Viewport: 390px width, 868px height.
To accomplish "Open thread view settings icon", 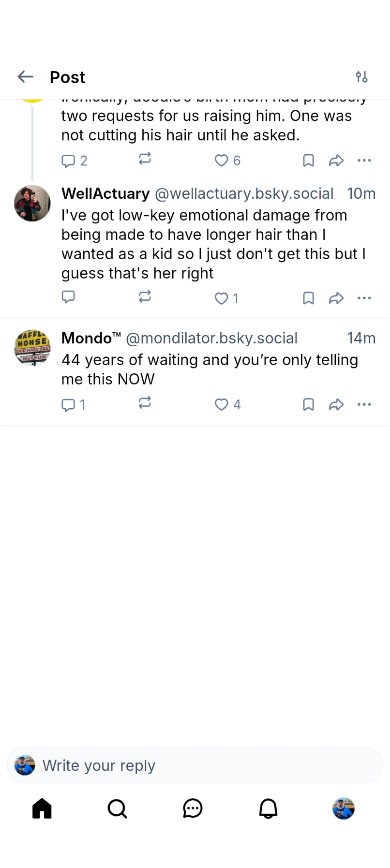I will 361,77.
